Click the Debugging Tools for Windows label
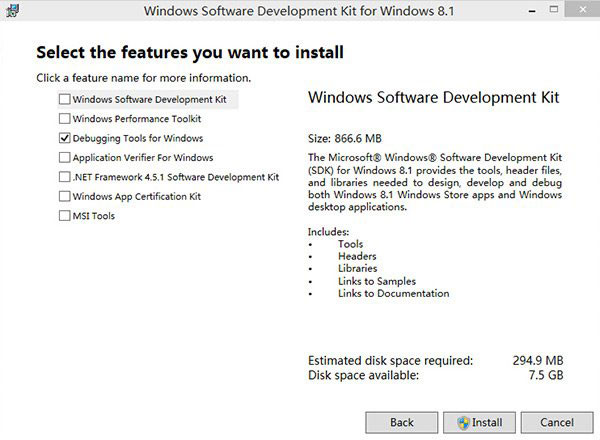 coord(138,139)
